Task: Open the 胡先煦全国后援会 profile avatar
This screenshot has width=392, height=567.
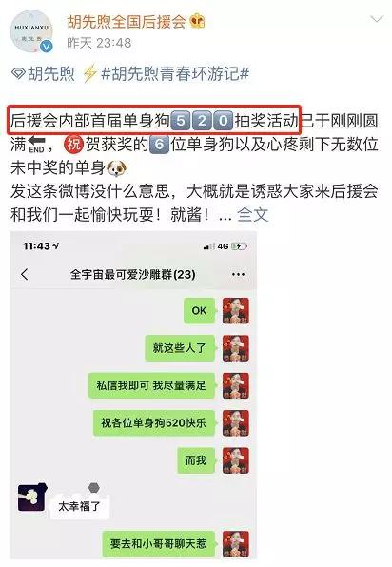Action: coord(31,31)
